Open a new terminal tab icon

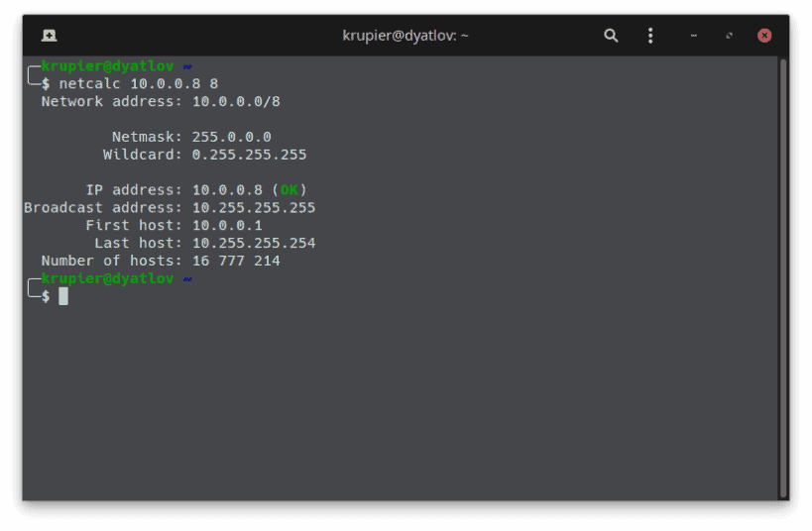(x=50, y=36)
